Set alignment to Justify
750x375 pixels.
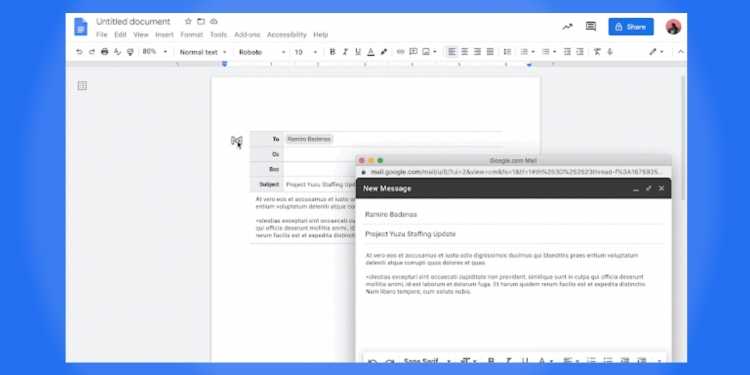click(x=490, y=52)
